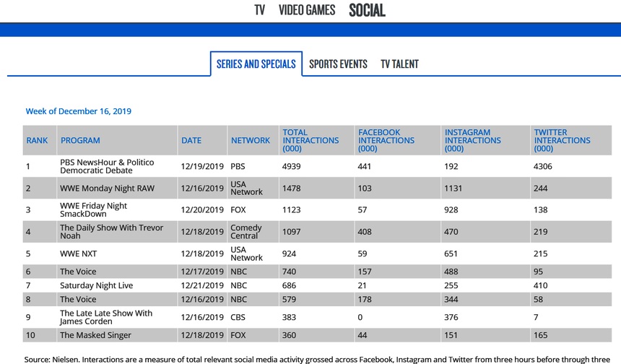Select the Saturday Night Live program cell
The image size is (621, 364).
(96, 285)
